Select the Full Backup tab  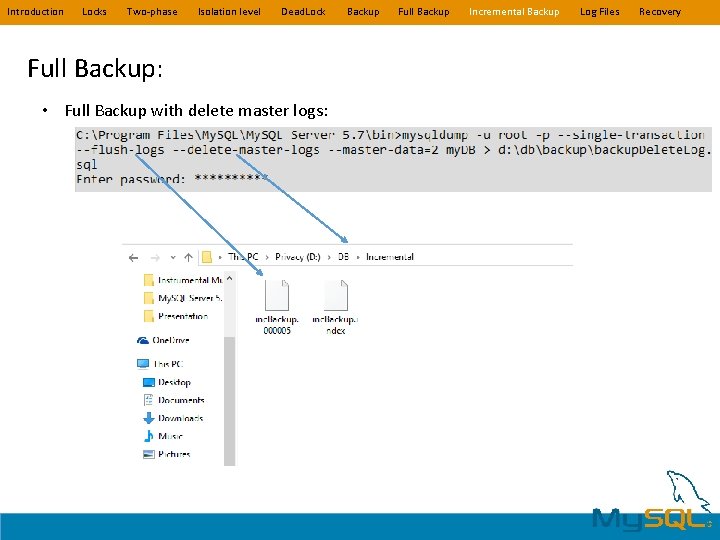423,12
